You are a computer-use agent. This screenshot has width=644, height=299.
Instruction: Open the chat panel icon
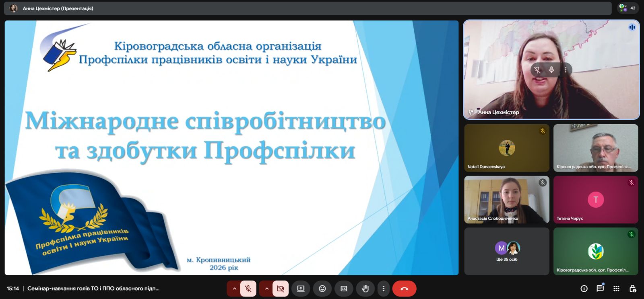tap(600, 289)
